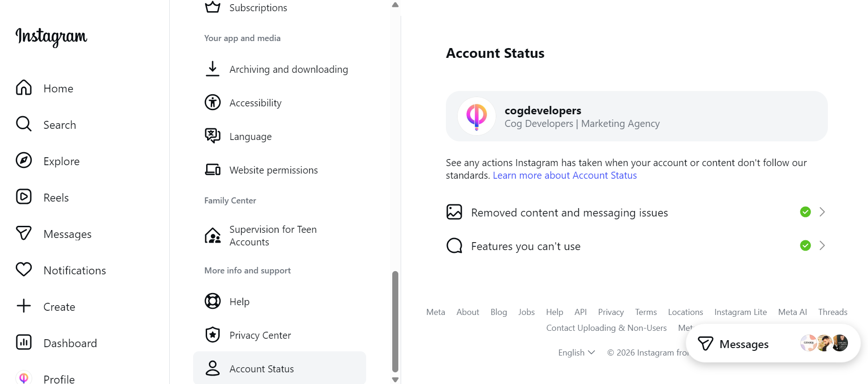Open the Dashboard from the sidebar
Viewport: 868px width, 384px height.
coord(70,342)
